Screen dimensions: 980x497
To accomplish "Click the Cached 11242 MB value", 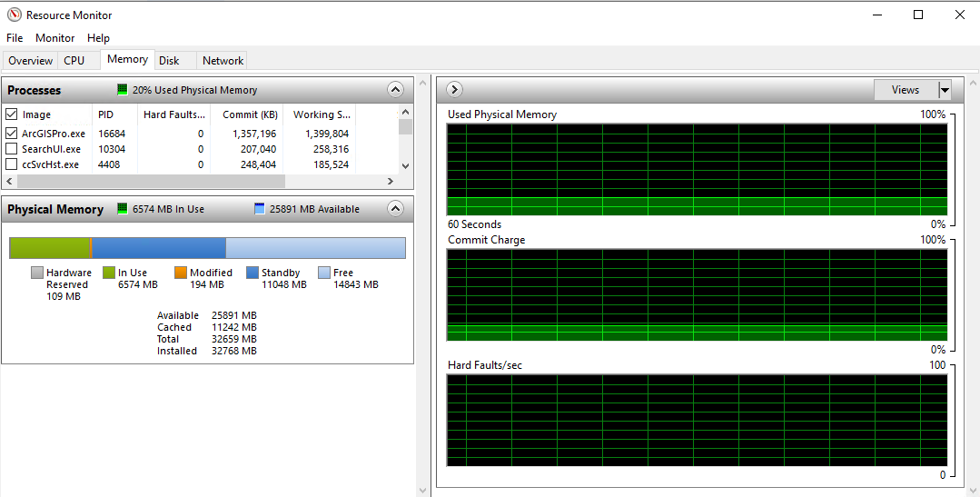I will coord(233,328).
